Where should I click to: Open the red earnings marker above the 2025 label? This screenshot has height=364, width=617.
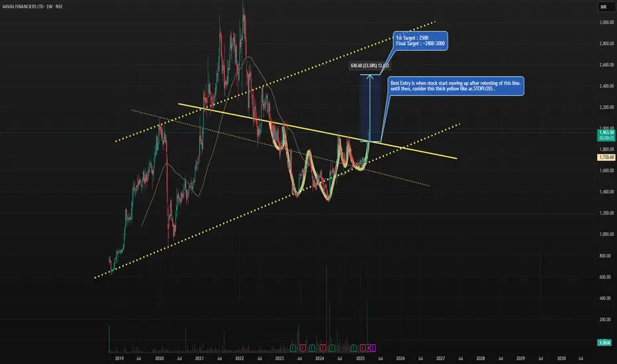(x=363, y=348)
